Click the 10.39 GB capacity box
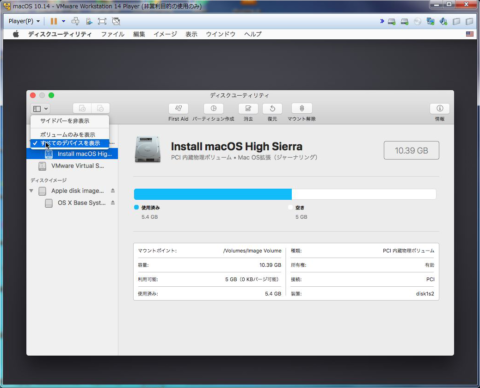 pyautogui.click(x=411, y=151)
